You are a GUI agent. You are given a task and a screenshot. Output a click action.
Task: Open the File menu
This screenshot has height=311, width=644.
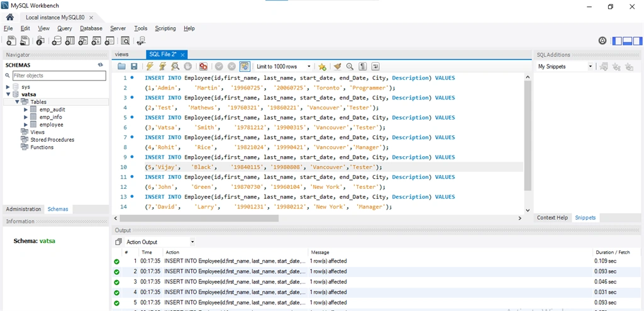[x=8, y=28]
